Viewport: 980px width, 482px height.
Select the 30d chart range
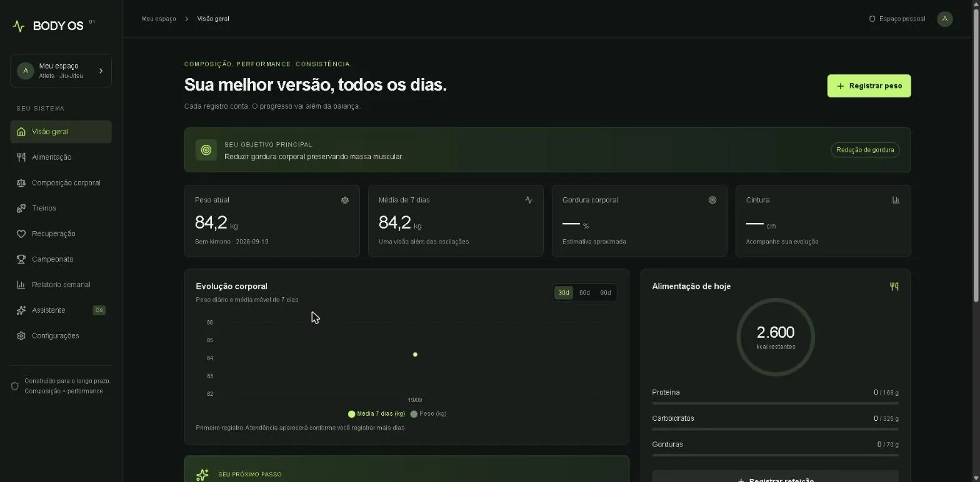(564, 293)
